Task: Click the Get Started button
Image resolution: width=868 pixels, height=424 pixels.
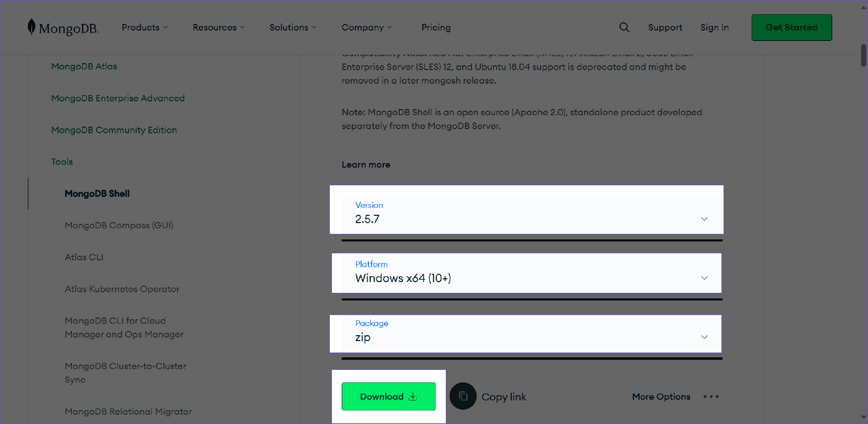Action: pyautogui.click(x=792, y=27)
